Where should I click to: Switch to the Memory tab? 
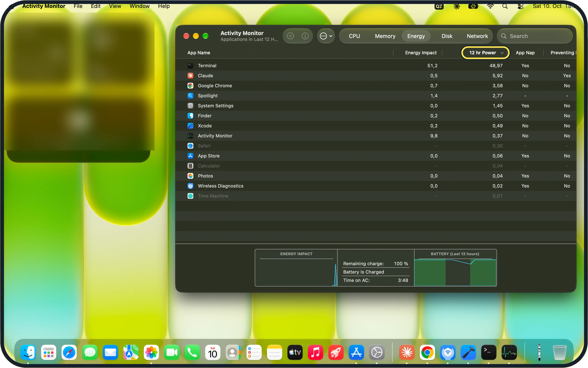[x=385, y=36]
